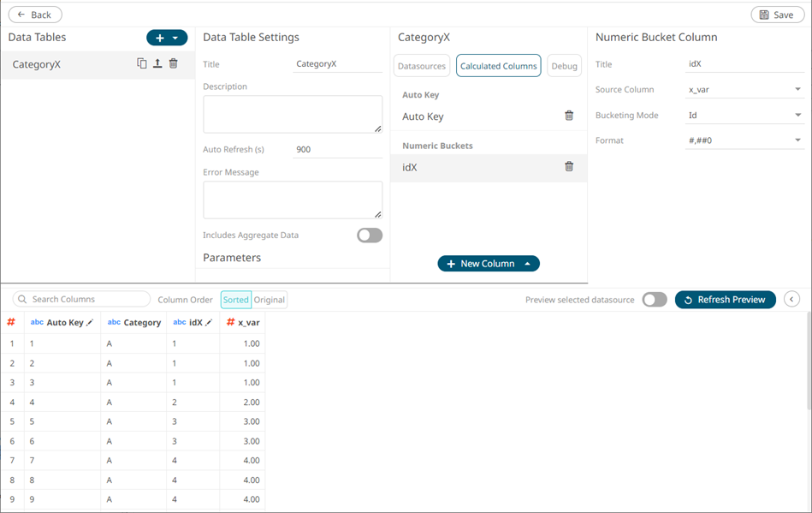Toggle the Includes Aggregate Data switch

tap(370, 236)
